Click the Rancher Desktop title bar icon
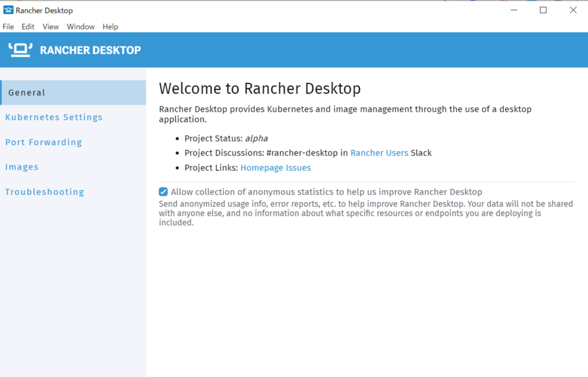 click(8, 10)
